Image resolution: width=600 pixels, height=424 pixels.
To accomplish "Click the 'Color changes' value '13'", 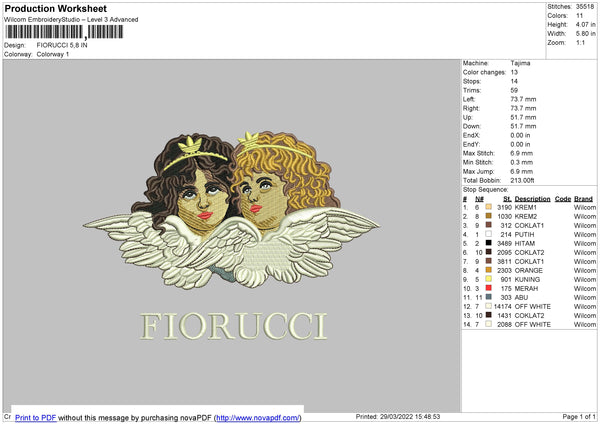I will coord(514,72).
